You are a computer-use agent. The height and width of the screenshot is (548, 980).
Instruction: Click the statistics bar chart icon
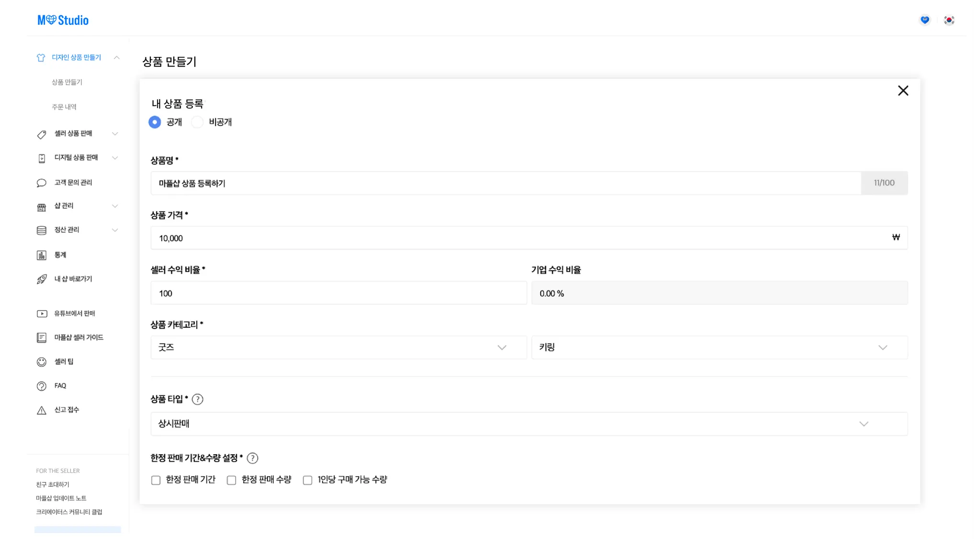(42, 255)
